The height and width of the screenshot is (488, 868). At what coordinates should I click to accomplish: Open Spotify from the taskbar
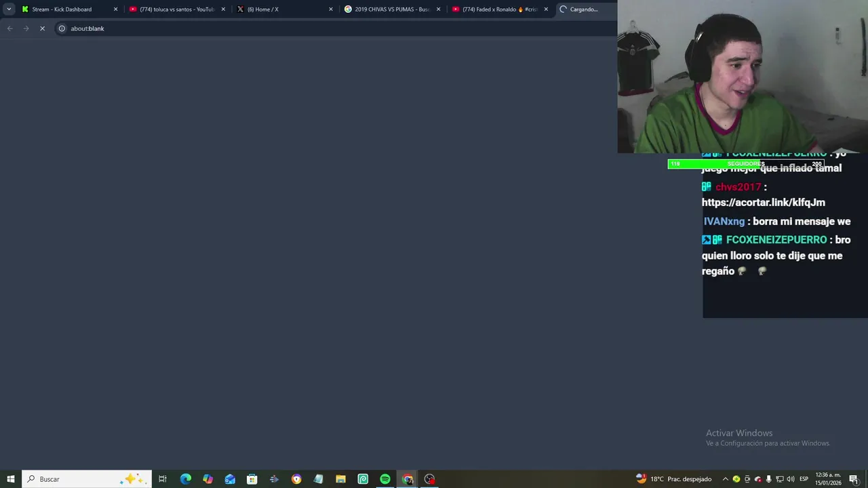(x=385, y=479)
